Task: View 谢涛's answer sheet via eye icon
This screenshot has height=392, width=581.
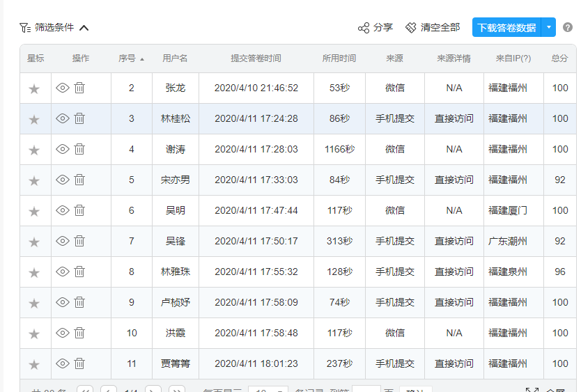Action: click(63, 149)
